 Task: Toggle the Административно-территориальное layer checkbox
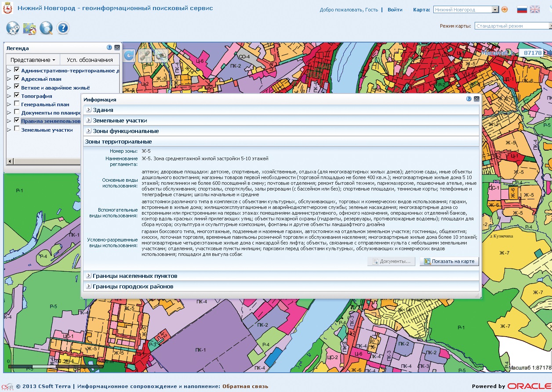(x=17, y=70)
